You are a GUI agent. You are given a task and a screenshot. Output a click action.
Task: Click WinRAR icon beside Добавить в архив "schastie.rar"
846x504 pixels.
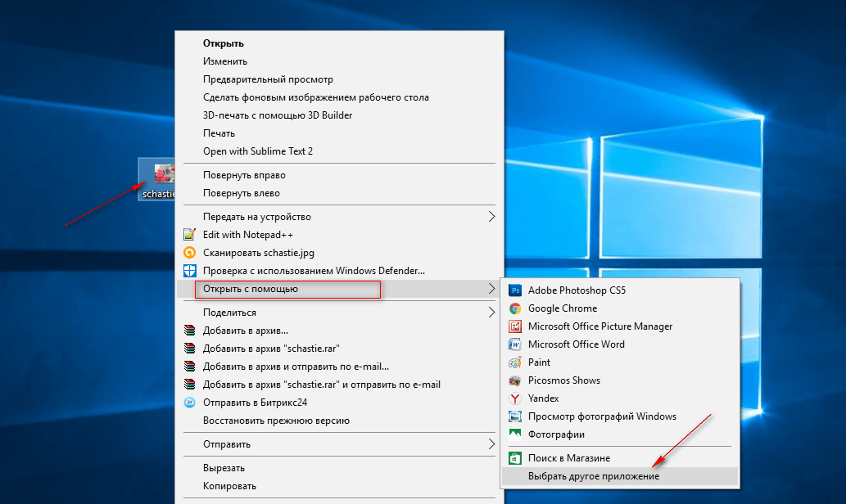pyautogui.click(x=189, y=349)
